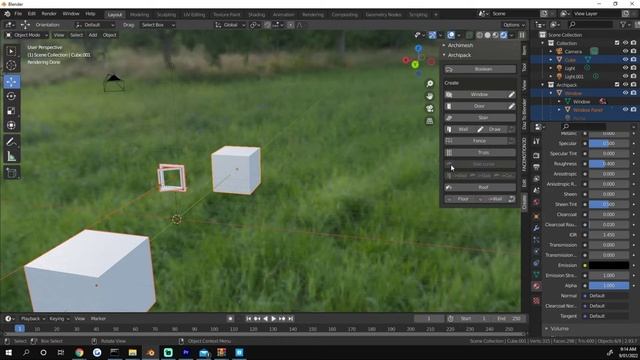Toggle camera view with the camera gizmo
The width and height of the screenshot is (640, 360).
[x=430, y=109]
